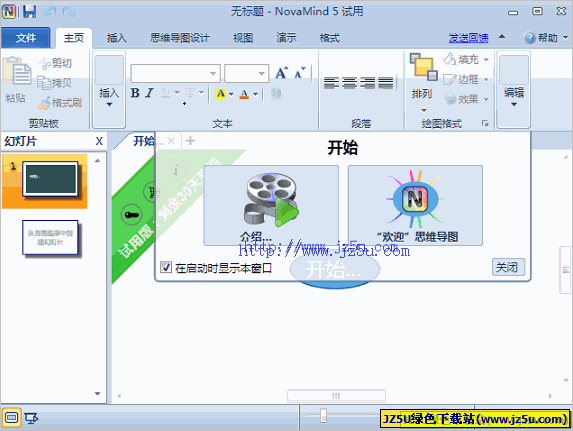573x431 pixels.
Task: Toggle Italic text formatting
Action: coord(150,93)
